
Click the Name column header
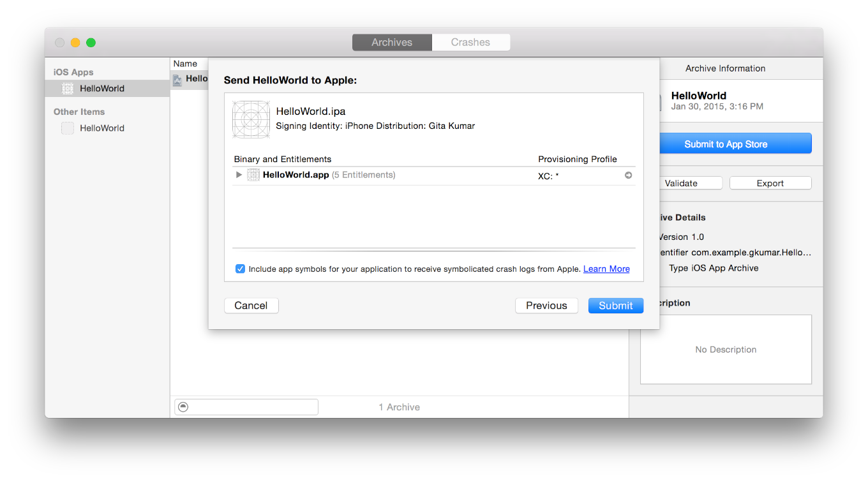(x=185, y=64)
